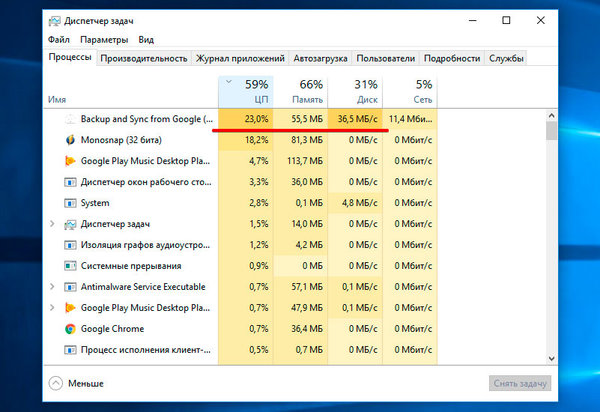The image size is (600, 412).
Task: Click the 36,5 МБ/с disk cell
Action: pyautogui.click(x=355, y=119)
